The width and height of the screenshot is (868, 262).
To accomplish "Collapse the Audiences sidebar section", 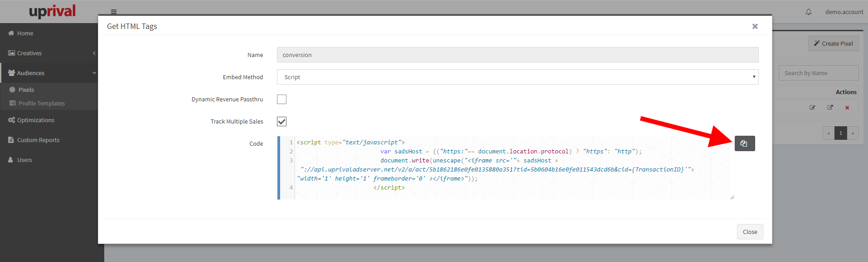I will click(x=49, y=73).
